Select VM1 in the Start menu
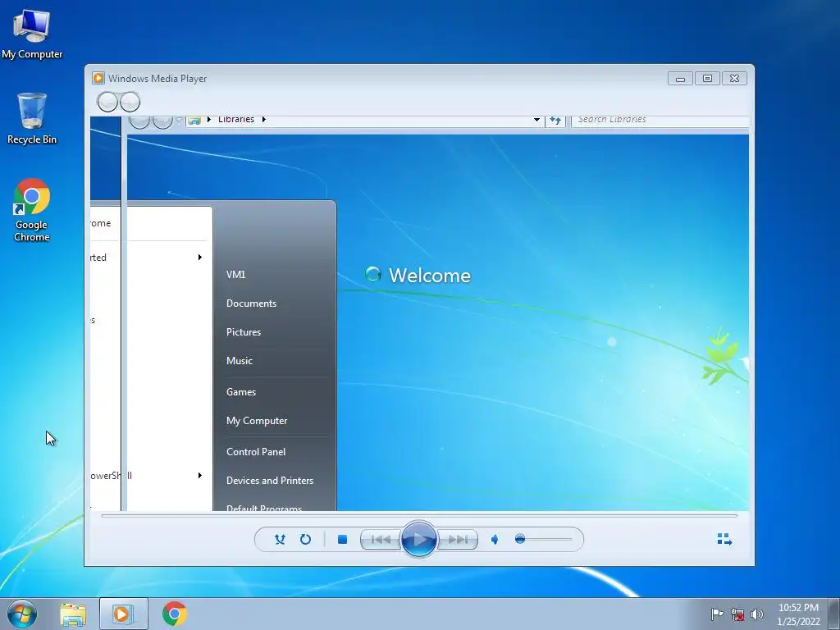 tap(235, 275)
